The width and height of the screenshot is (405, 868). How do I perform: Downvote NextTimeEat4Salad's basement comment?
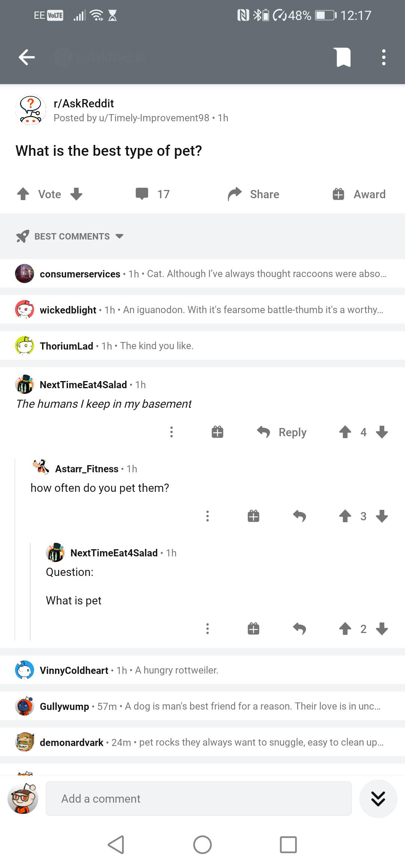click(382, 432)
